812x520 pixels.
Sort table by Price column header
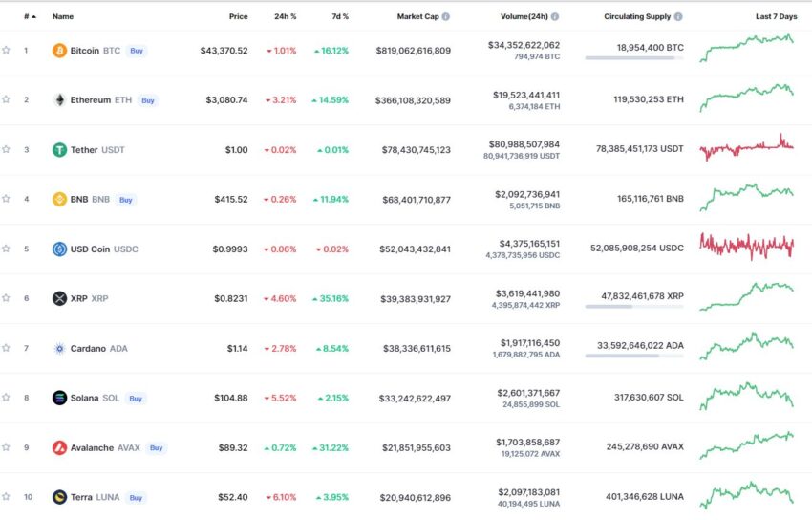point(238,16)
